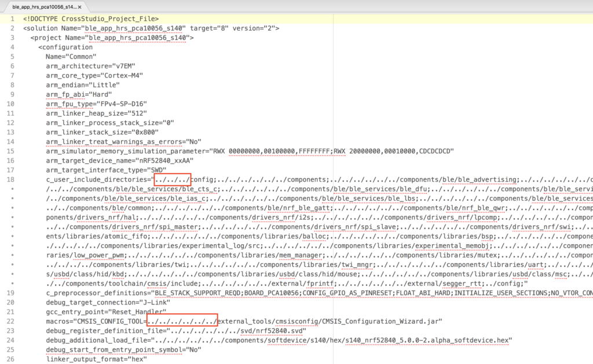Click arm_core_type="Cortex-M4" line
The width and height of the screenshot is (593, 364).
[x=94, y=75]
